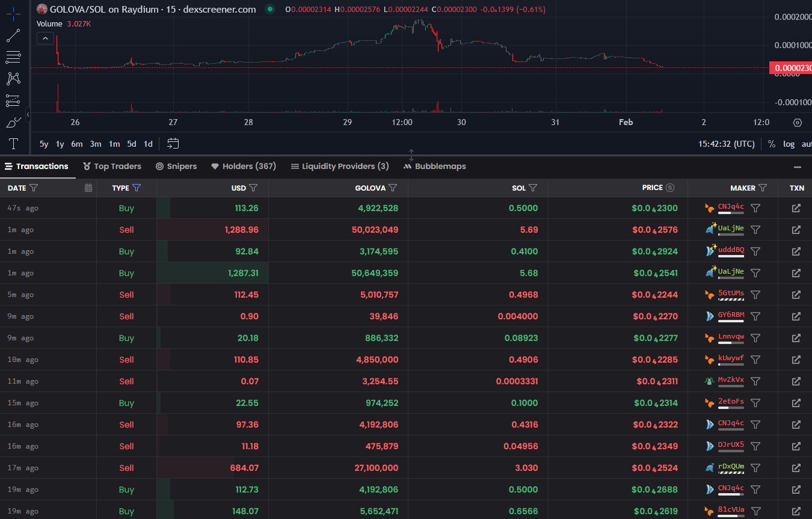Screen dimensions: 812x519
Task: Set the chart range to 5d
Action: 132,144
